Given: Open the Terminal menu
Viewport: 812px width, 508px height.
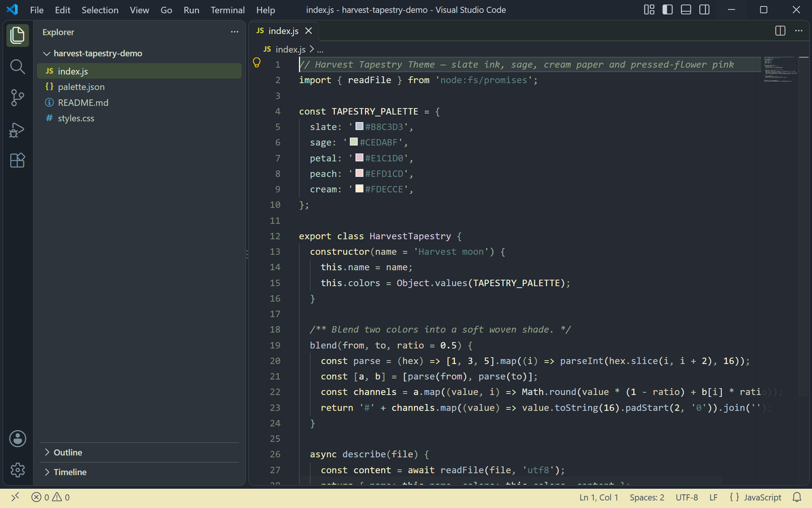Looking at the screenshot, I should click(x=228, y=10).
